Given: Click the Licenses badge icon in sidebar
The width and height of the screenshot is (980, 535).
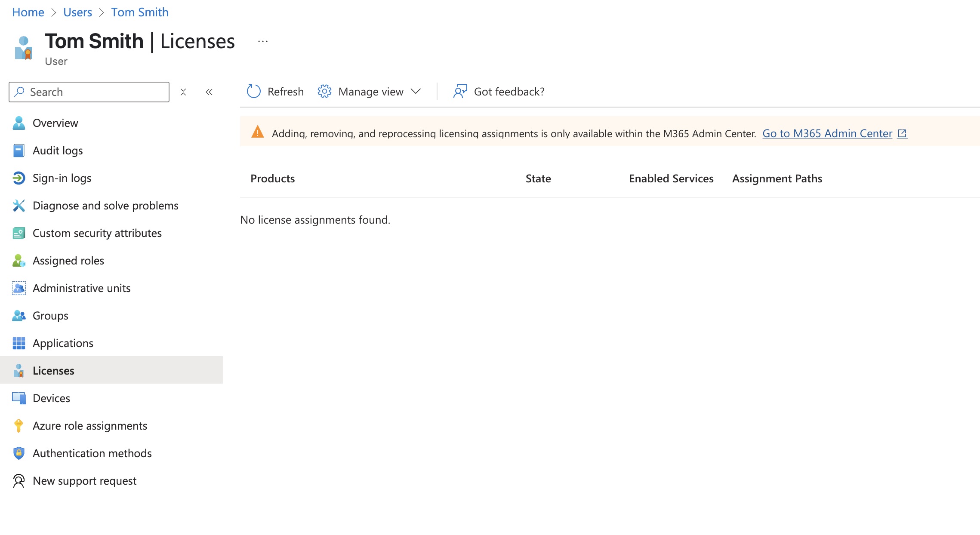Looking at the screenshot, I should tap(19, 371).
